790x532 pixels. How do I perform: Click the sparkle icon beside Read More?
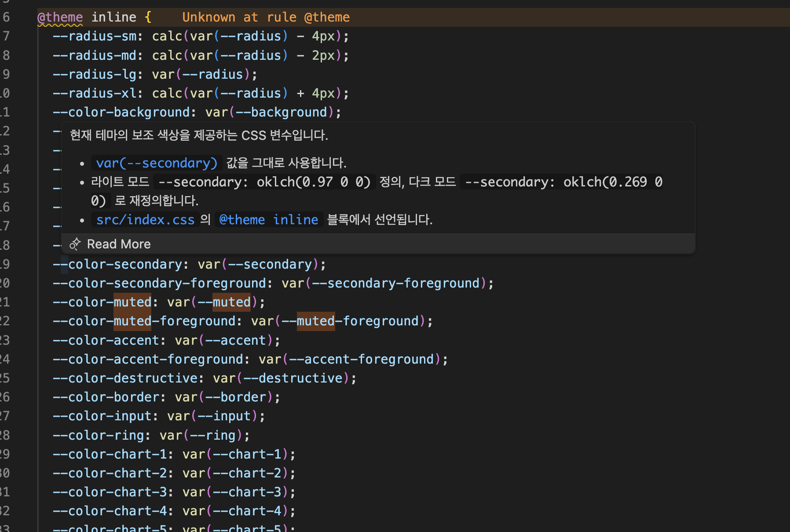(75, 244)
